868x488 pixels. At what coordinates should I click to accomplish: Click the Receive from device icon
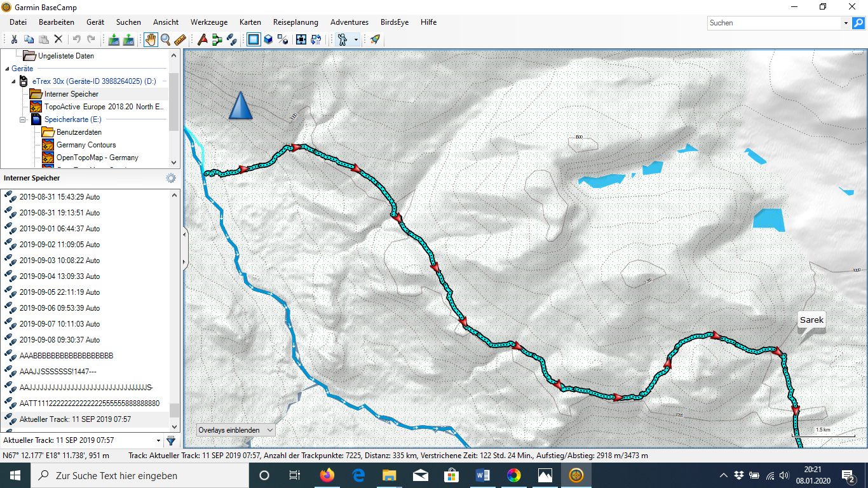pyautogui.click(x=128, y=39)
